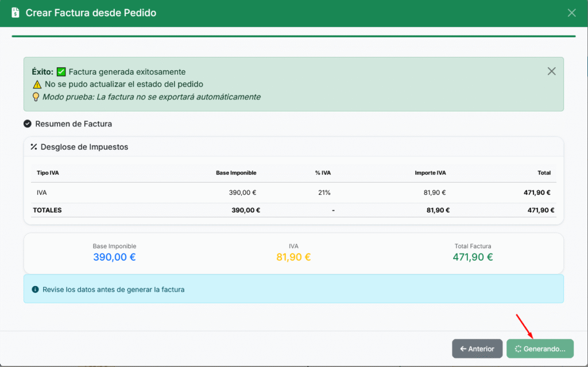588x367 pixels.
Task: Click the Base Imponible column header
Action: [236, 173]
